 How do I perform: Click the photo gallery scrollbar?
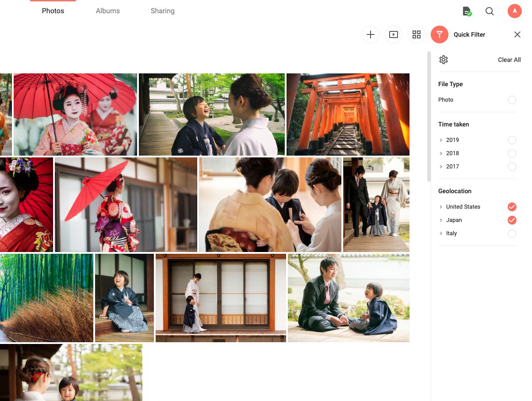pos(429,116)
